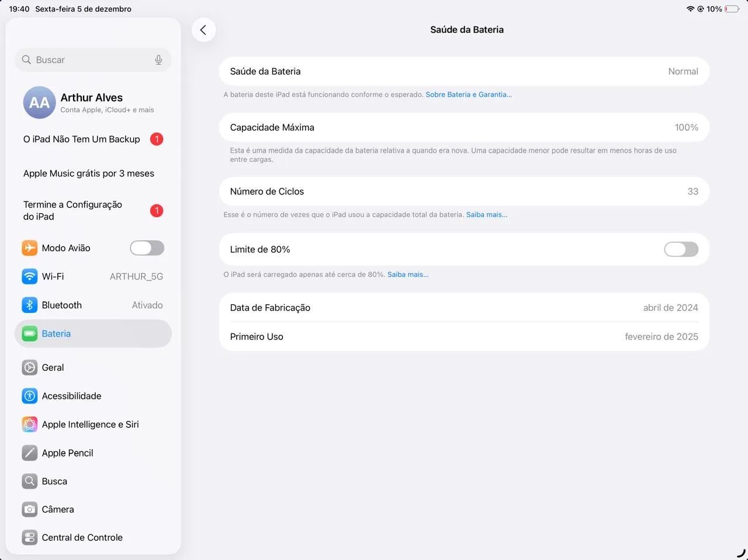
Task: Tap the Câmera icon in sidebar
Action: [29, 509]
